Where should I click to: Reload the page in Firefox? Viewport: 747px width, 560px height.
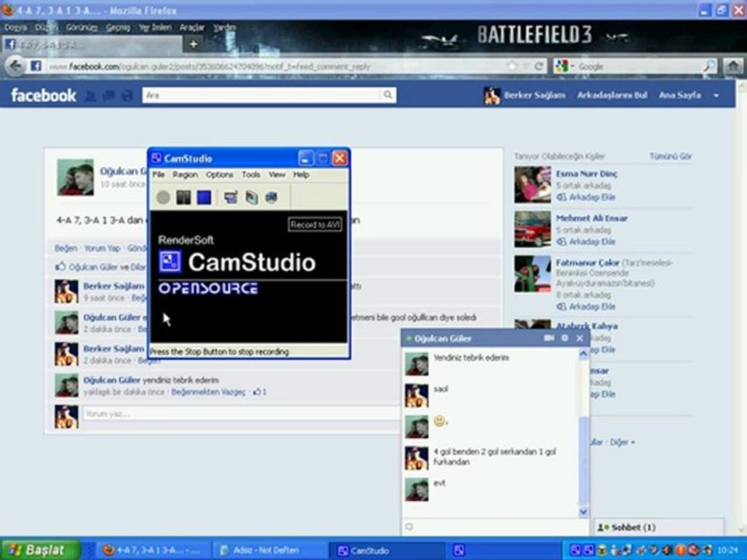pyautogui.click(x=538, y=66)
